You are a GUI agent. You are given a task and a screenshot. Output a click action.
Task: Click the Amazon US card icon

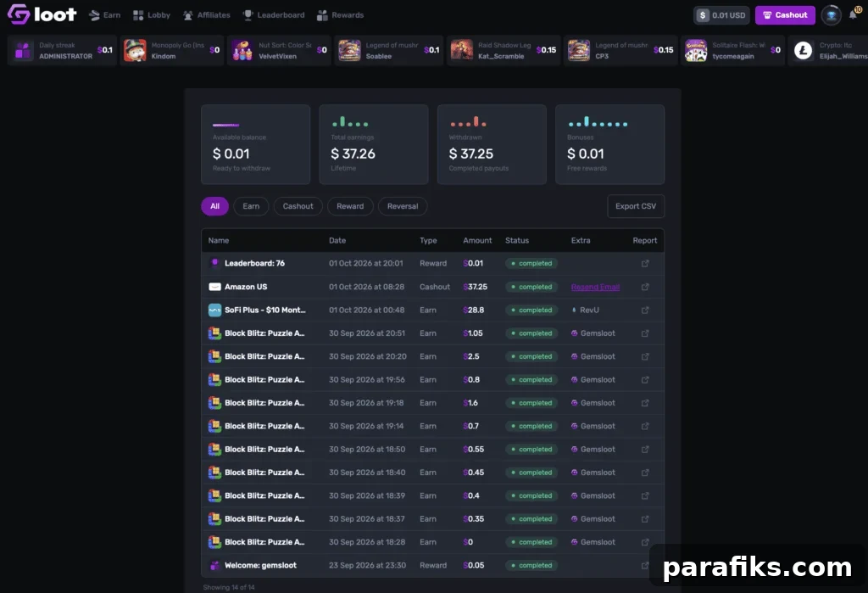tap(214, 287)
